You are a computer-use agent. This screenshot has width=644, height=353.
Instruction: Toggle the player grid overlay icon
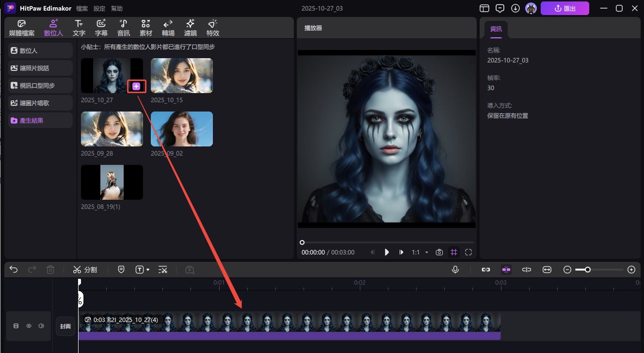(454, 252)
